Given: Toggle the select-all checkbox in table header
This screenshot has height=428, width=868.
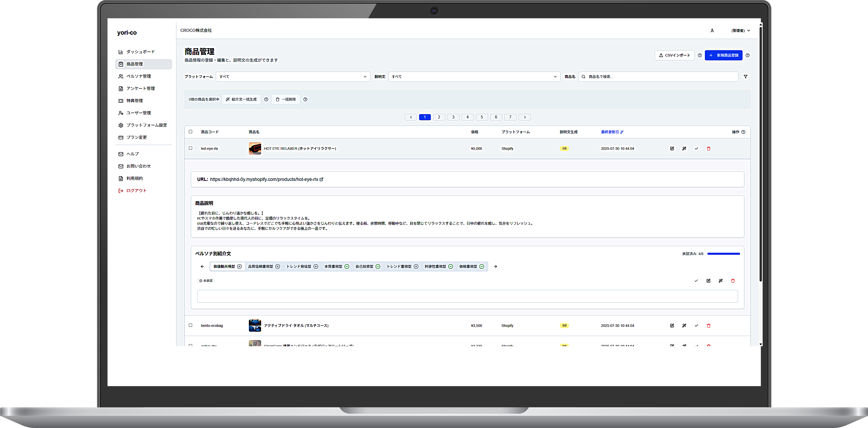Looking at the screenshot, I should [x=190, y=131].
